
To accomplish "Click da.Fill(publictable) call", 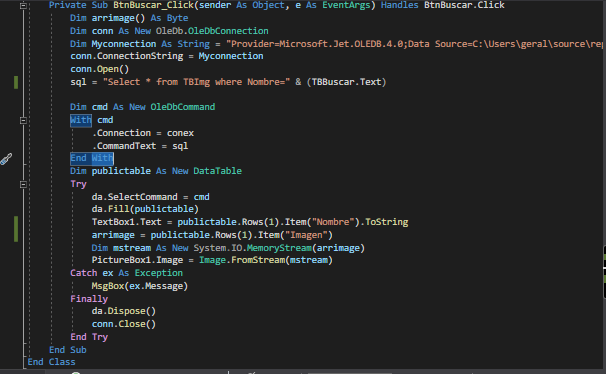I will pyautogui.click(x=145, y=209).
